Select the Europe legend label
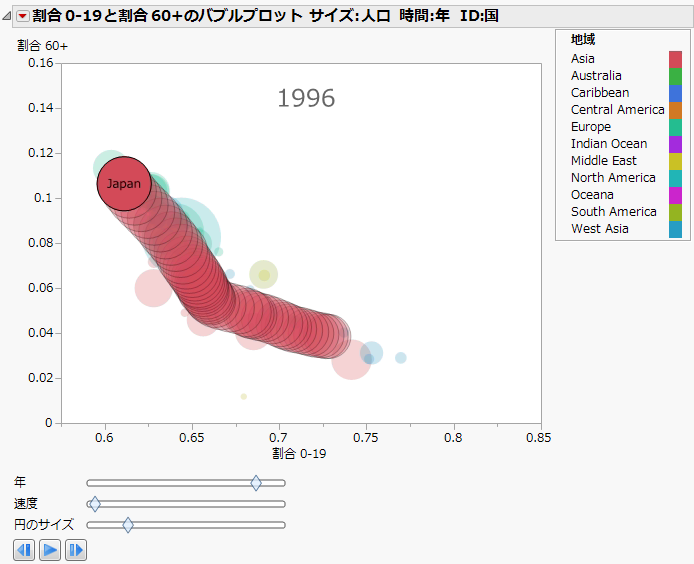694x564 pixels. (591, 127)
